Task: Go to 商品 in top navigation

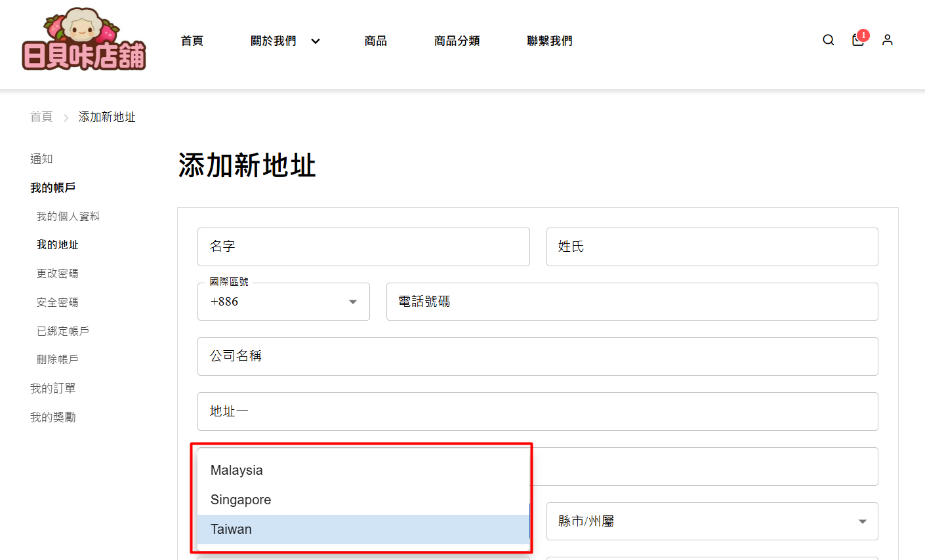Action: [x=375, y=41]
